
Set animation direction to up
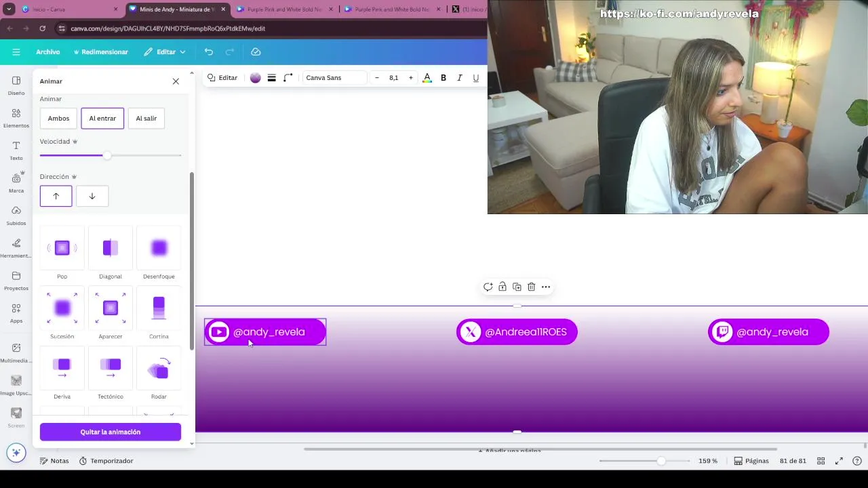tap(56, 196)
